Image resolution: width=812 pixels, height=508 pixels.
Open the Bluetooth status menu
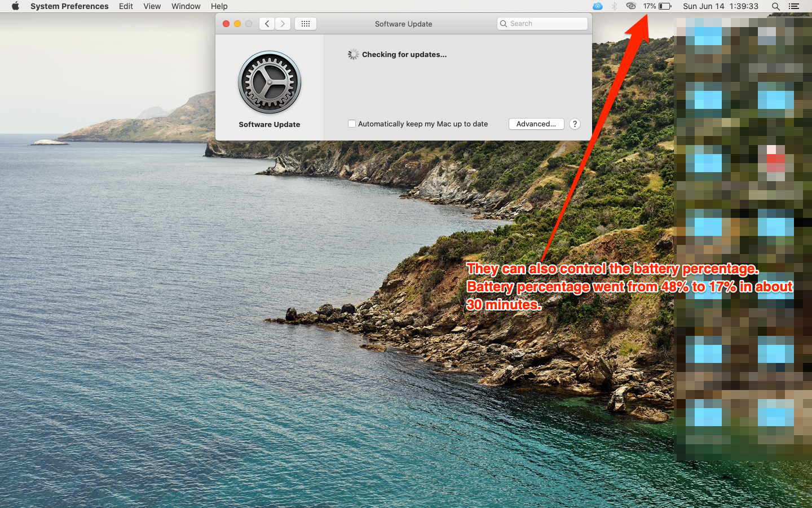point(615,6)
